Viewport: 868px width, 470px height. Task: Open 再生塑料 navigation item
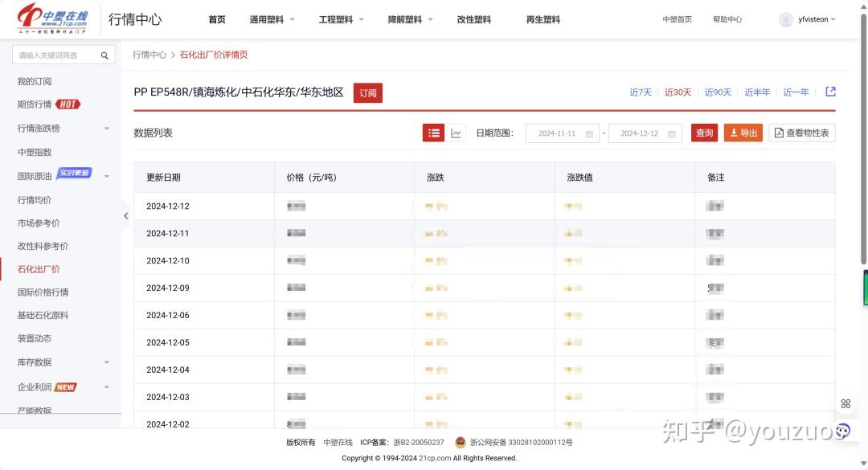point(543,19)
